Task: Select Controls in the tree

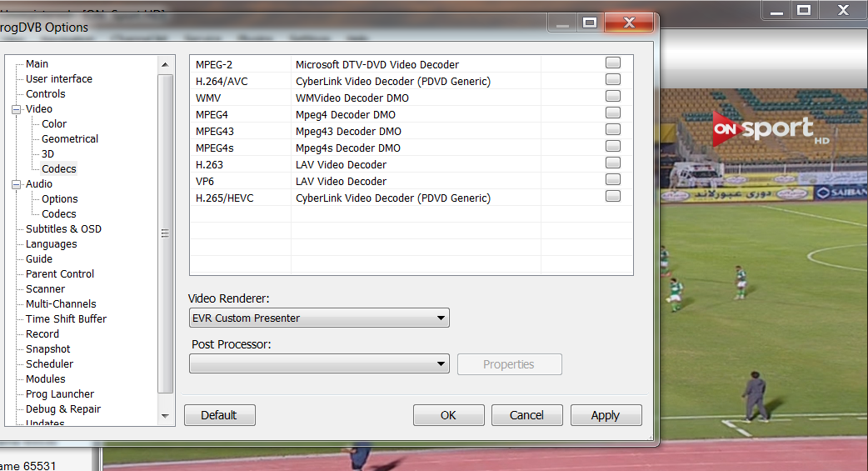Action: pyautogui.click(x=45, y=93)
